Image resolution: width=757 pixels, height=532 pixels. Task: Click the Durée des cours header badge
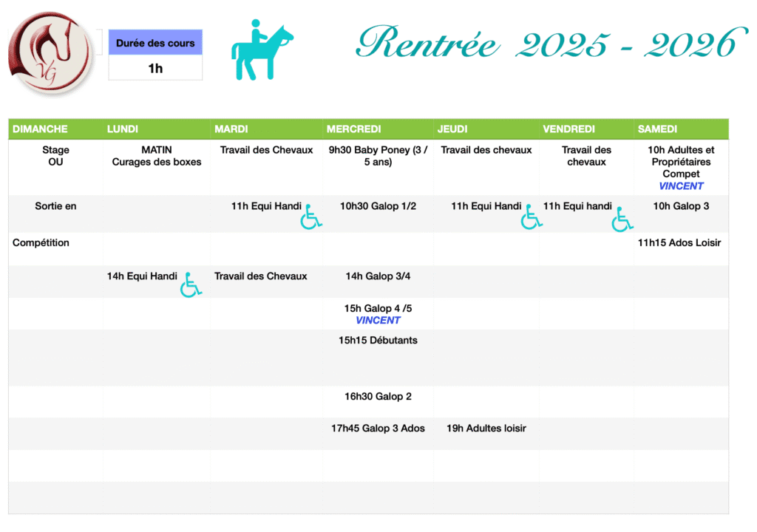click(155, 43)
